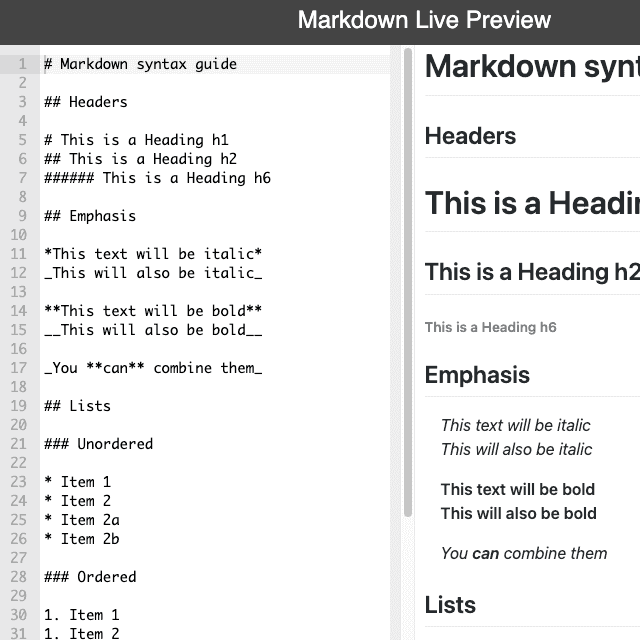Click line number 28 in the gutter
Viewport: 640px width, 640px height.
18,577
